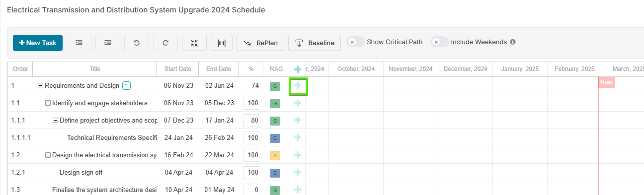Collapse the Requirements and Design task group
Screen dimensions: 644x195
coord(40,86)
